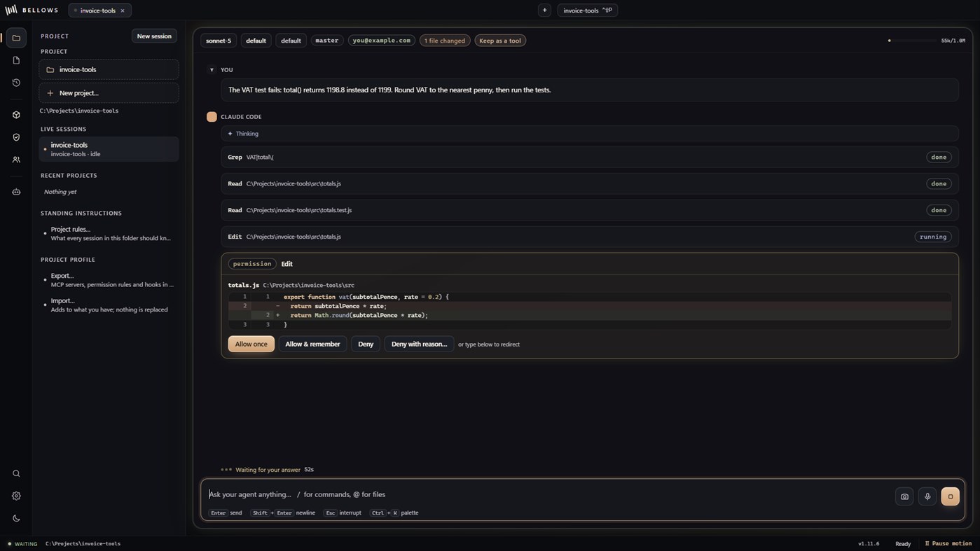Open the history clock icon in sidebar
980x551 pixels.
click(x=16, y=83)
